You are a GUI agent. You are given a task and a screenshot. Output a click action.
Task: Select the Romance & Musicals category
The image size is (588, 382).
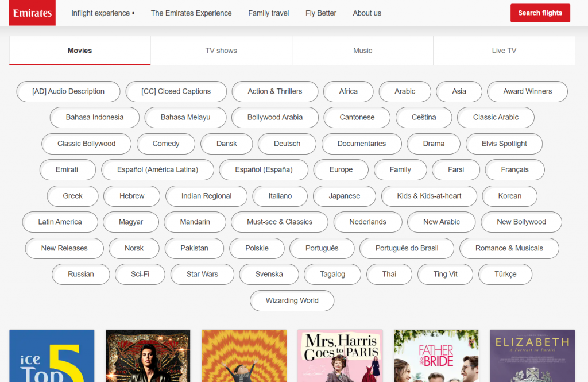point(509,248)
